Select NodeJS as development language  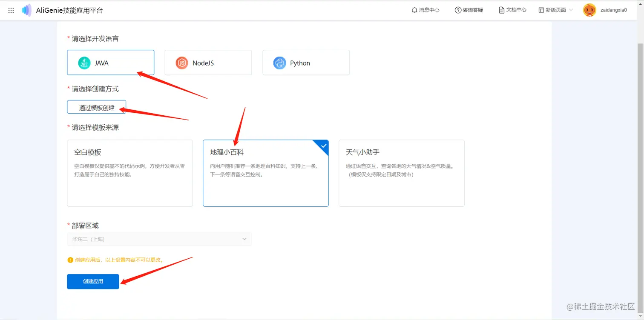(x=208, y=63)
